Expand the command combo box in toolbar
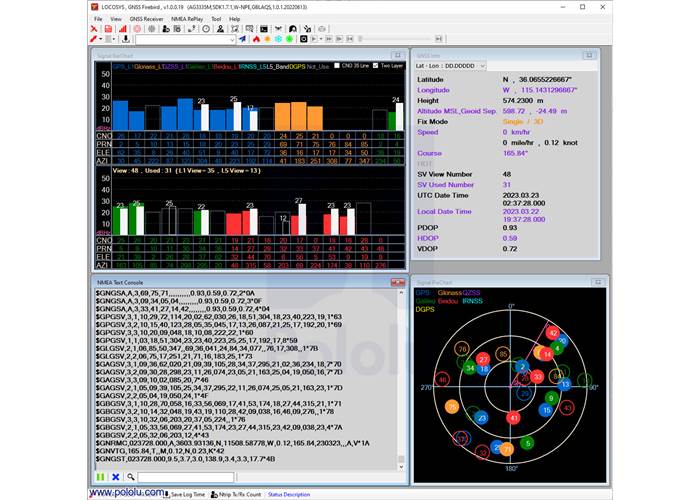The width and height of the screenshot is (700, 500). (231, 40)
